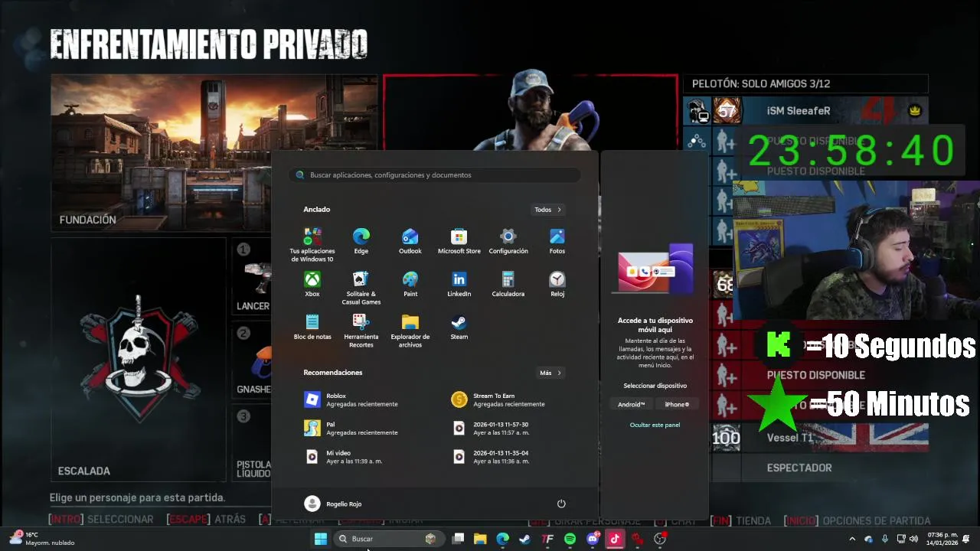Click Seleccionar dispositivo
Viewport: 980px width, 551px height.
click(655, 386)
